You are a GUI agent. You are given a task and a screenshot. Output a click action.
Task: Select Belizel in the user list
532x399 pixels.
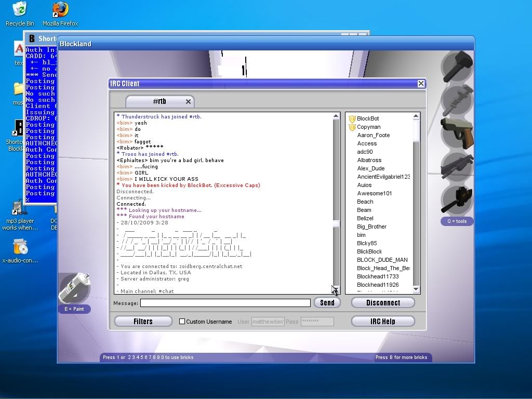pos(365,219)
